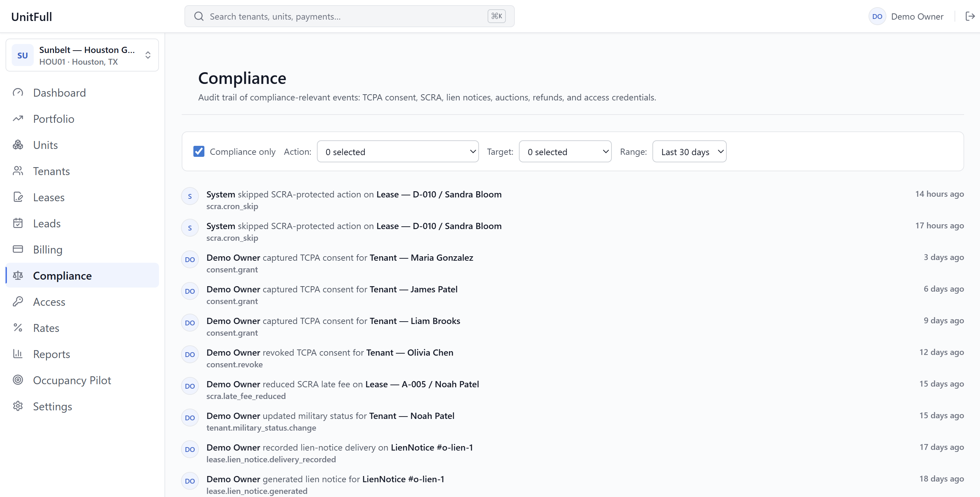This screenshot has width=980, height=497.
Task: Click DO avatar on Maria Gonzalez row
Action: coord(190,259)
